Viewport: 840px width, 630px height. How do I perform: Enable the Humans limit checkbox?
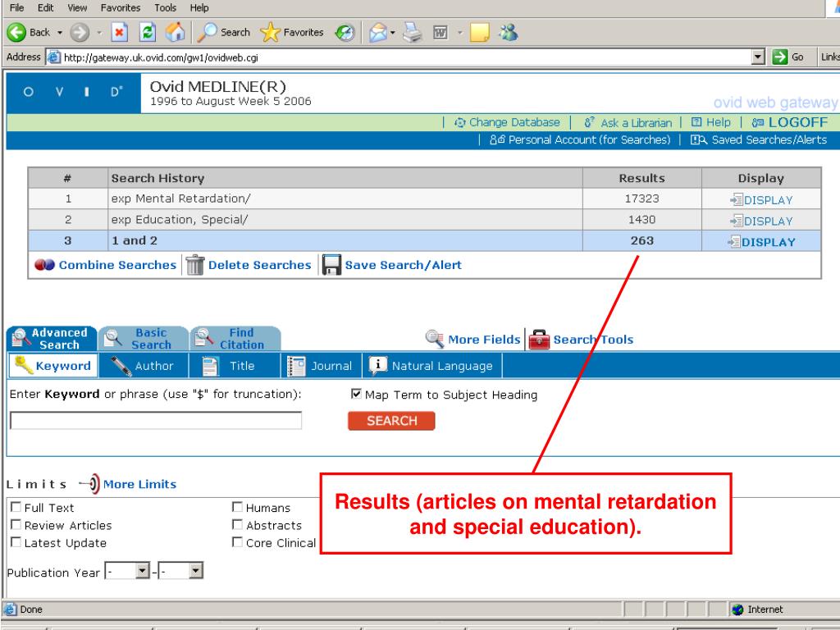237,507
